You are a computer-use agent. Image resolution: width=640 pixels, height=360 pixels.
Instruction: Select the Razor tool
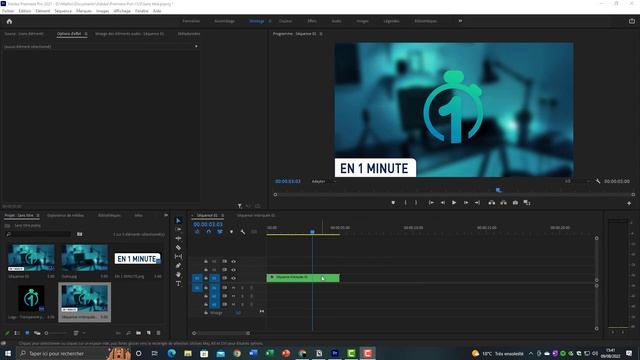[x=178, y=247]
